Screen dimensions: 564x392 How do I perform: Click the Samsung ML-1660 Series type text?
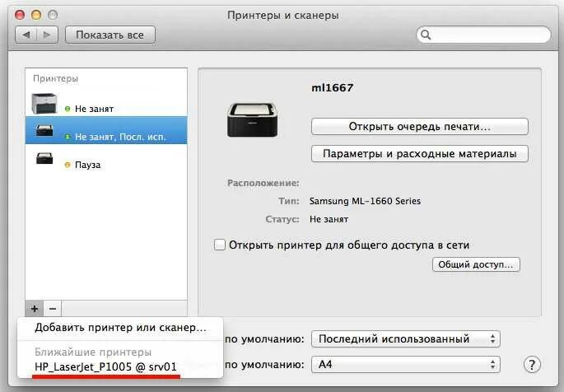[x=365, y=201]
